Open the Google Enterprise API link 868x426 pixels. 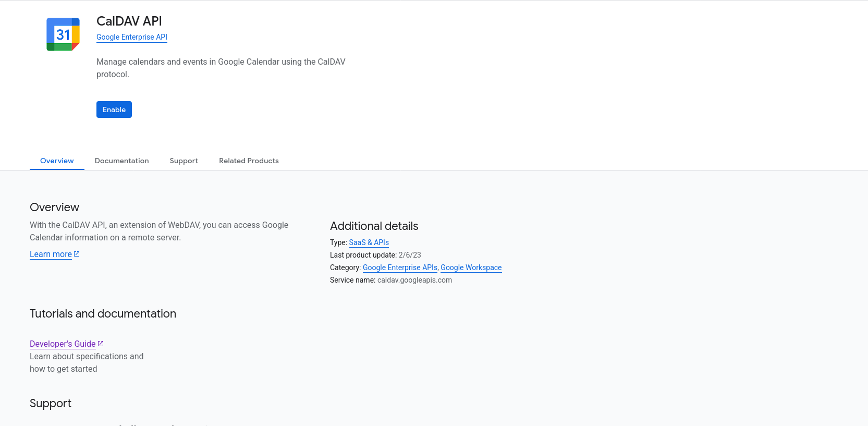pyautogui.click(x=132, y=37)
